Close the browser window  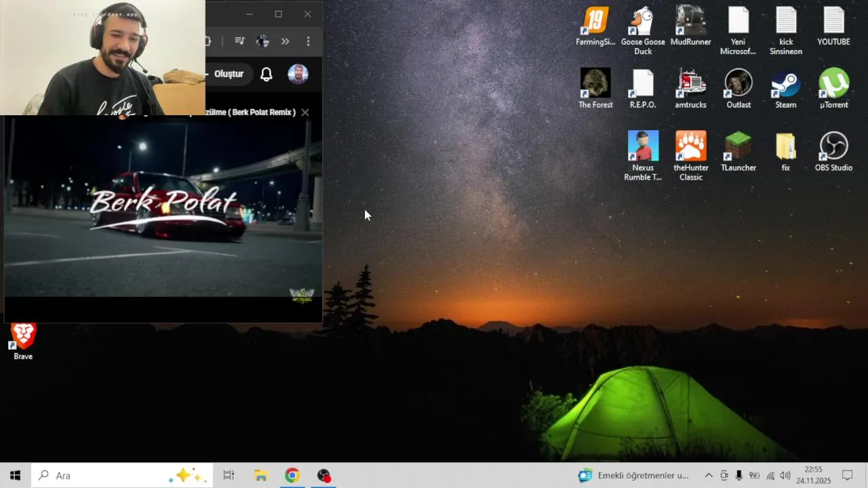pyautogui.click(x=308, y=14)
